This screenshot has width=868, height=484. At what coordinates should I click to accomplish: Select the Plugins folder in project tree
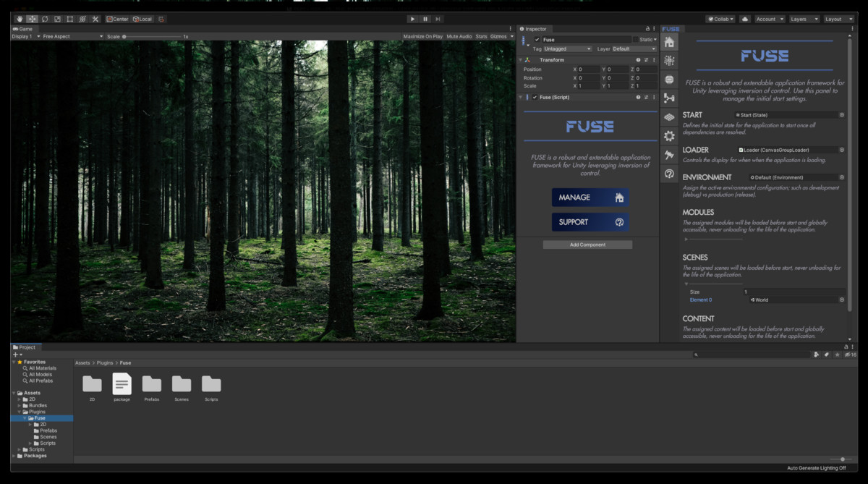[x=37, y=412]
